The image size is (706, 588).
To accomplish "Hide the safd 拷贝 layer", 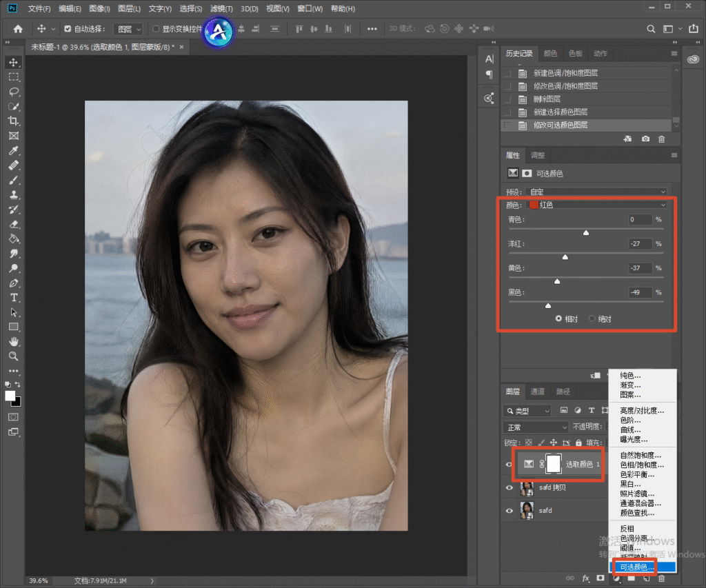I will tap(510, 487).
